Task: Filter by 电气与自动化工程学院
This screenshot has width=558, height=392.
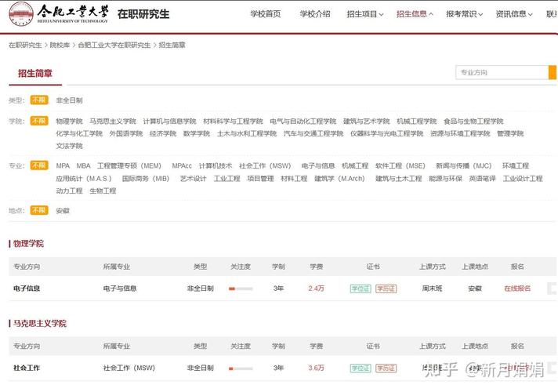Action: tap(303, 122)
